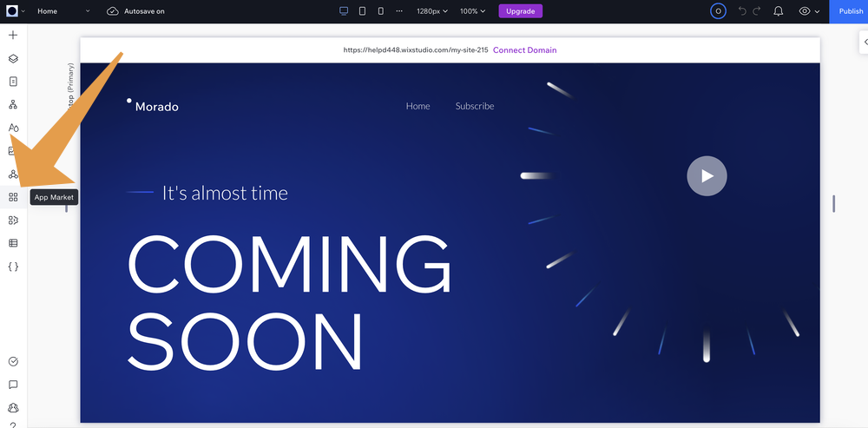
Task: Select the COMING SOON heading
Action: (x=290, y=302)
